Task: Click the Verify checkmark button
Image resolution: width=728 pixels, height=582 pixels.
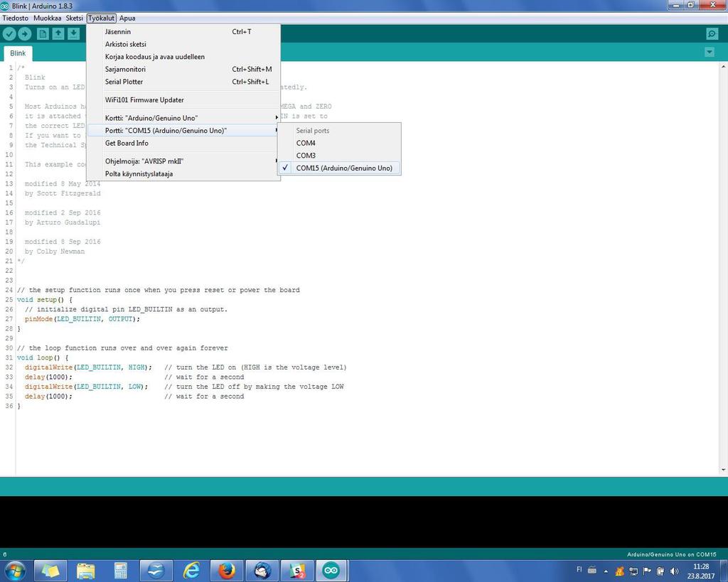Action: [9, 34]
